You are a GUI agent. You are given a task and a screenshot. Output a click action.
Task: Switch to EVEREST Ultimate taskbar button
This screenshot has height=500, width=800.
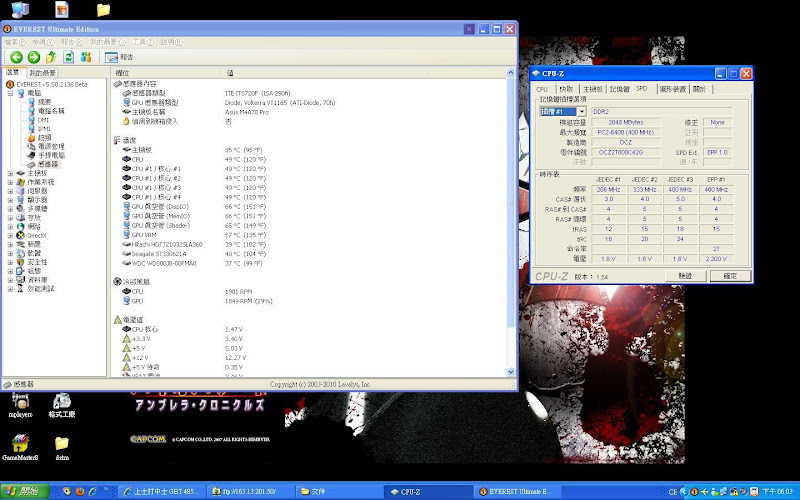tap(519, 492)
